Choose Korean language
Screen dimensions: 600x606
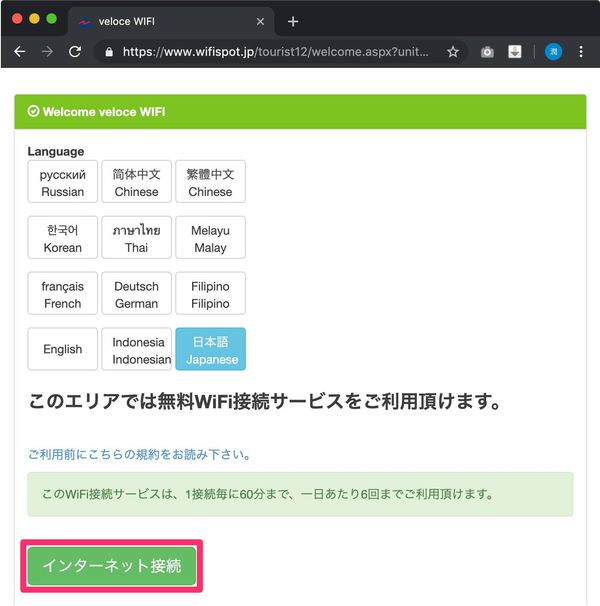coord(63,237)
